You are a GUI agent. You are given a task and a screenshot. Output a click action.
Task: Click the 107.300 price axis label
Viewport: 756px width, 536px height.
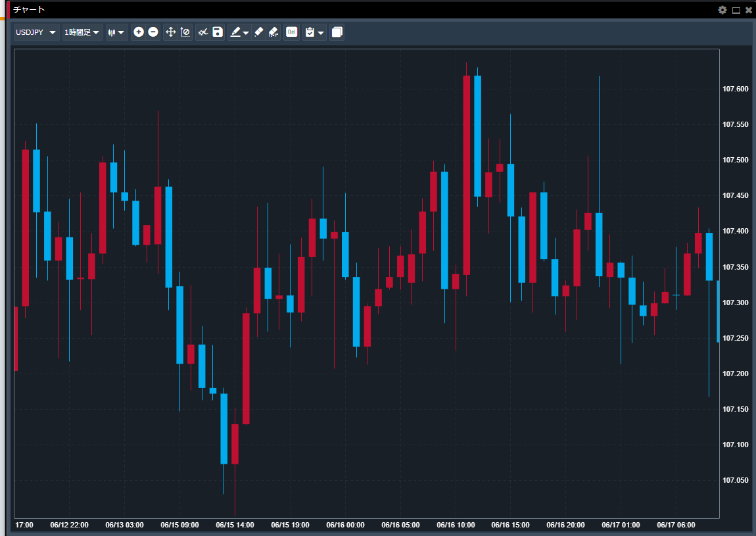[735, 303]
